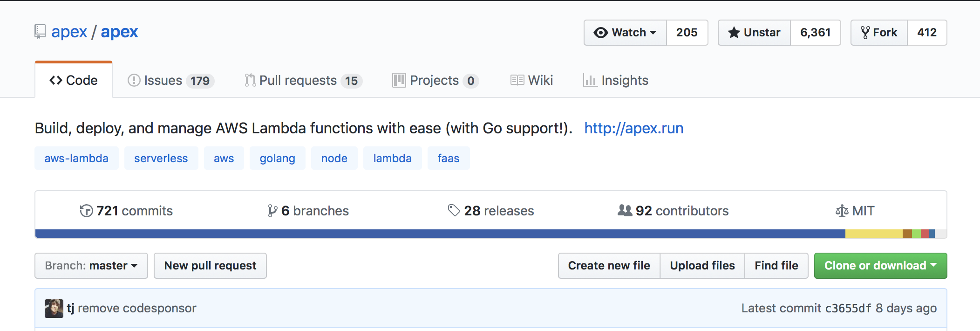Open the Pull requests tab
Viewport: 980px width, 331px height.
point(303,80)
